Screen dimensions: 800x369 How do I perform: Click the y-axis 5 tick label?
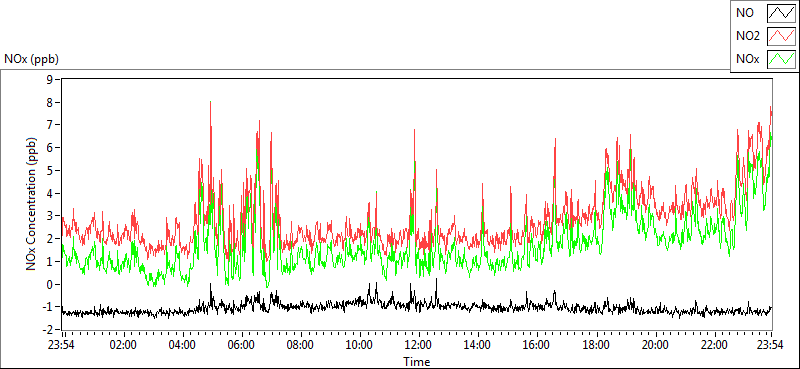point(50,170)
